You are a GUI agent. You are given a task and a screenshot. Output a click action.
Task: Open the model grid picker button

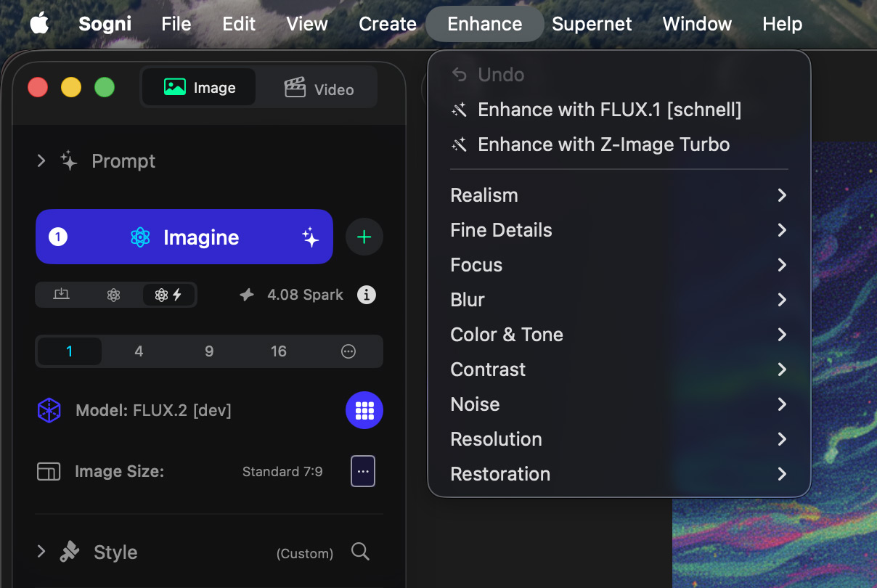coord(364,410)
